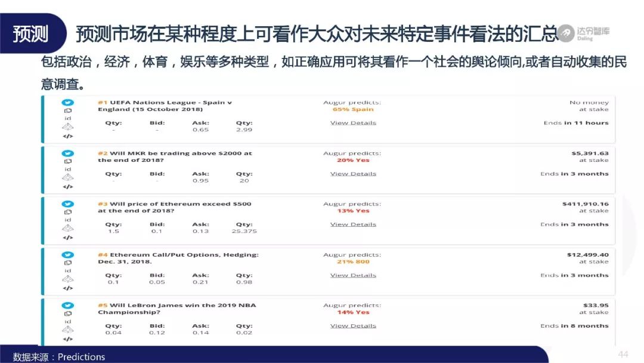Copy the Ethereum exceed $500 market link
Screen dimensions: 644x363
coord(68,212)
